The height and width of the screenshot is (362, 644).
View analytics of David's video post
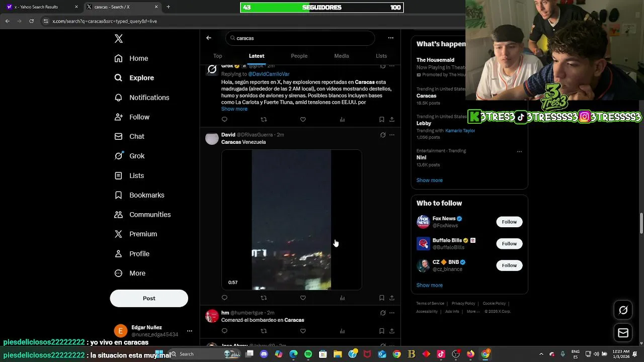342,298
